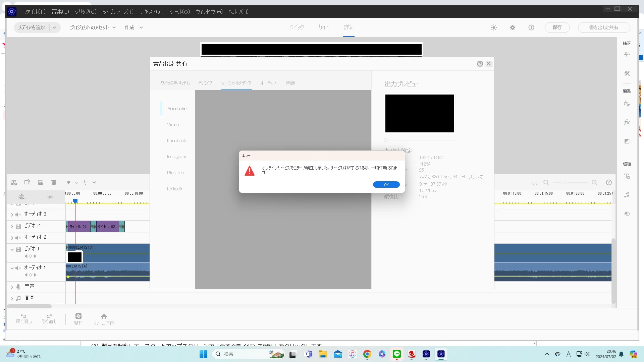This screenshot has width=644, height=362.
Task: Mute the オーディオ 2 track speaker
Action: coord(18,237)
